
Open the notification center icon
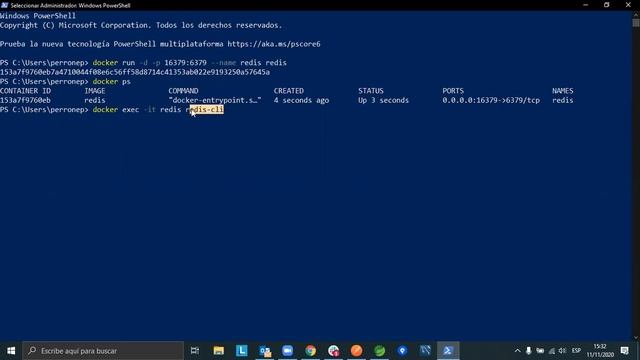coord(624,351)
